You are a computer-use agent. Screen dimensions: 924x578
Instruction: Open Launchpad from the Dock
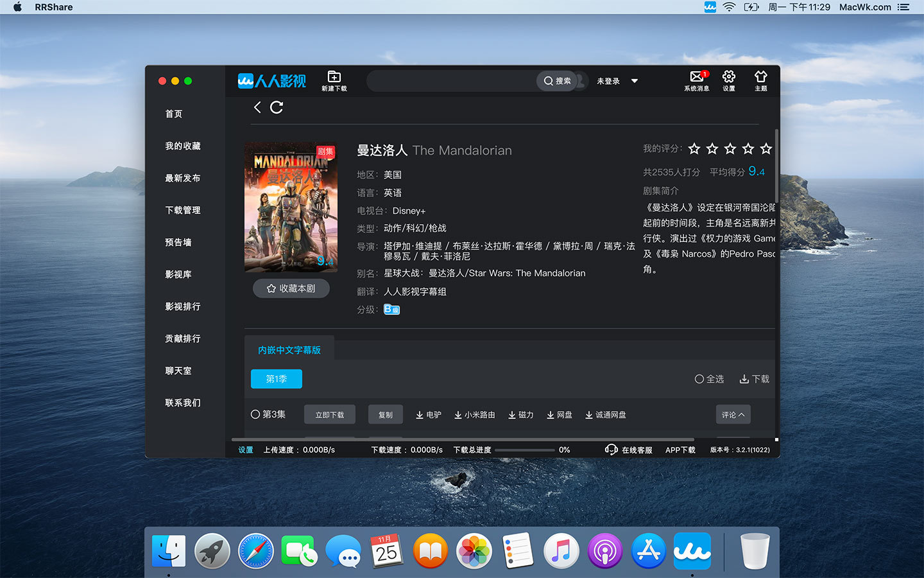point(212,551)
